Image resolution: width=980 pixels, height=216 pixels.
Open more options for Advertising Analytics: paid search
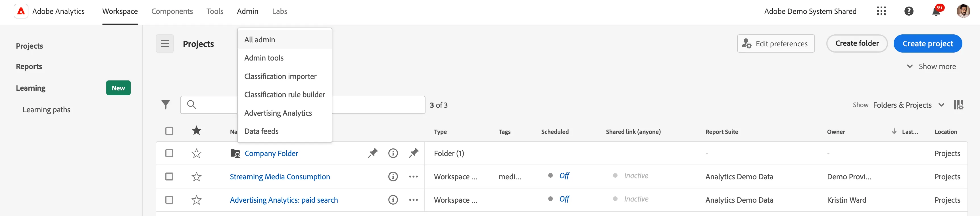414,200
